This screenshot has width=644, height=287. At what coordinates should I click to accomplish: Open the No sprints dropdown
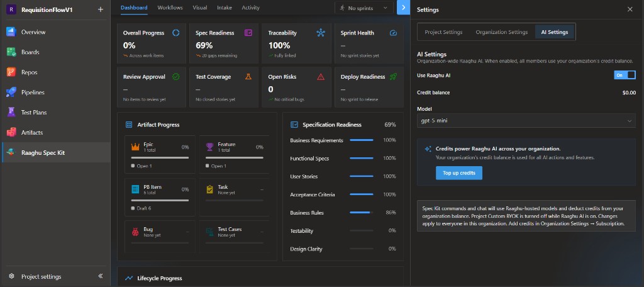tap(364, 8)
